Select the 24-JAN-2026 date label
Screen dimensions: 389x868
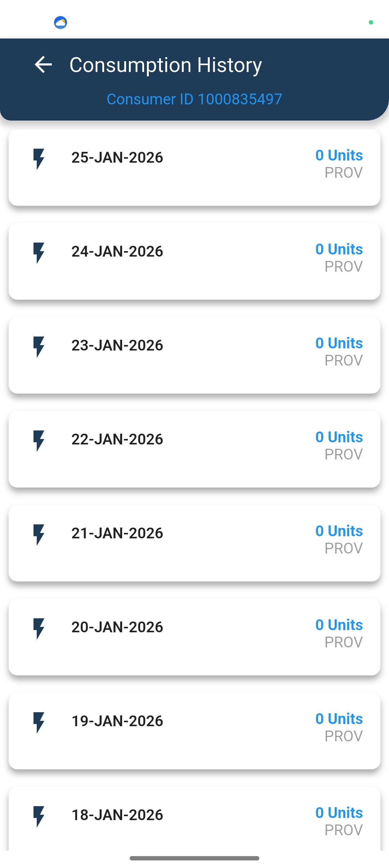(117, 252)
